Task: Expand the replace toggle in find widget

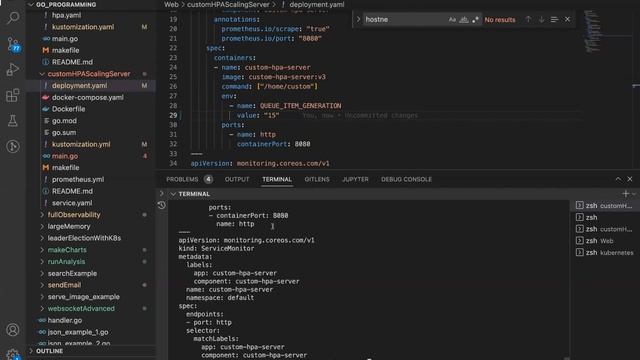Action: 358,20
